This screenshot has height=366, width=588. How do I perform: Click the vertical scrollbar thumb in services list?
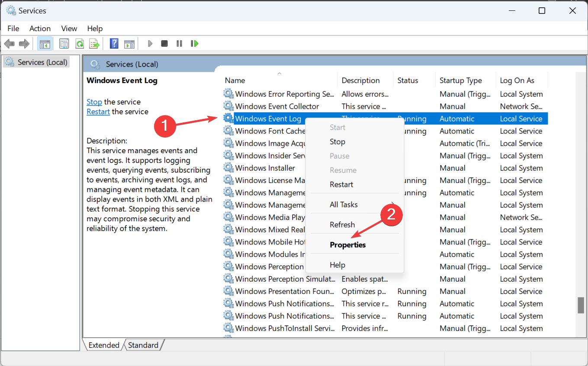click(581, 305)
